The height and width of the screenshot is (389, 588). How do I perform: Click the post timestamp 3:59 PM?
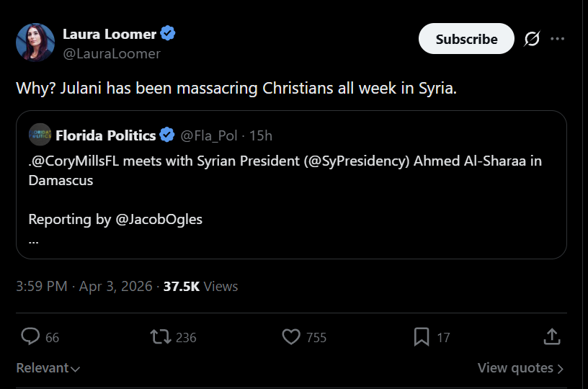tap(42, 286)
